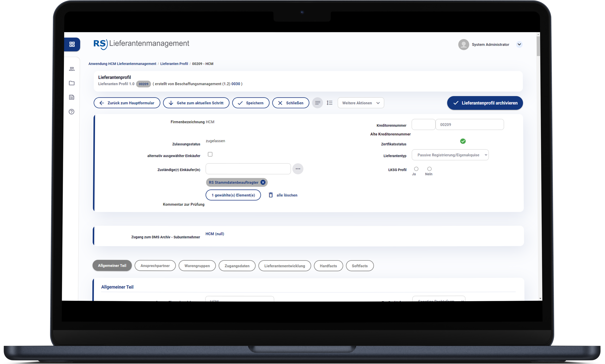Click the users icon in sidebar
The height and width of the screenshot is (364, 605).
coord(72,69)
